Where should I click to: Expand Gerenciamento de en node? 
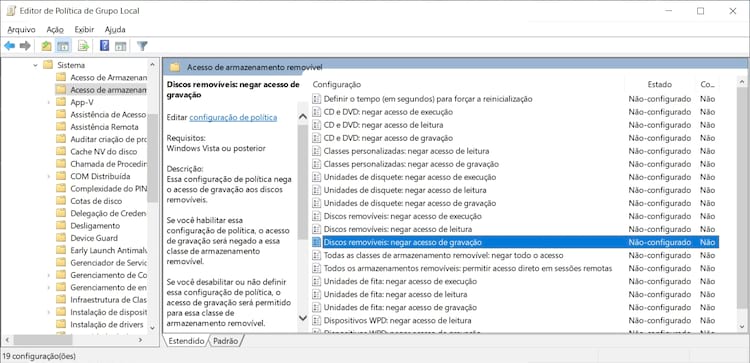tap(48, 287)
